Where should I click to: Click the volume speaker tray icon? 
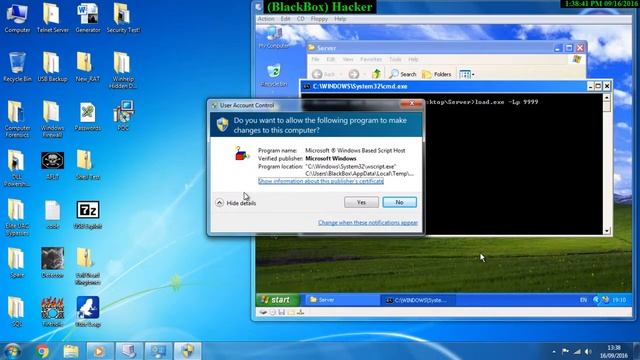pos(588,351)
